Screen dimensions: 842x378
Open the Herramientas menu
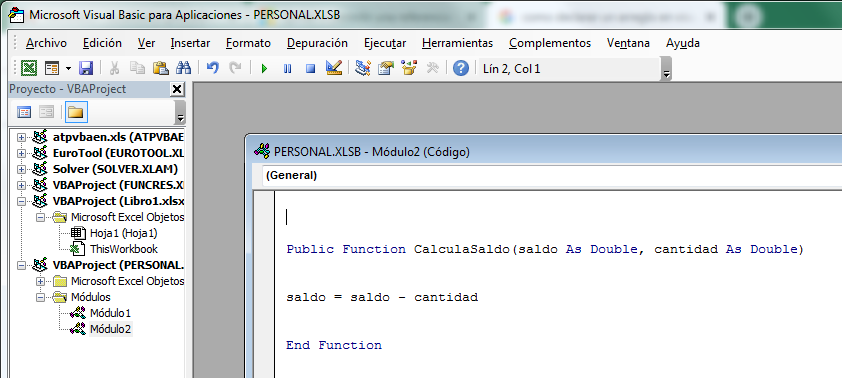click(458, 43)
